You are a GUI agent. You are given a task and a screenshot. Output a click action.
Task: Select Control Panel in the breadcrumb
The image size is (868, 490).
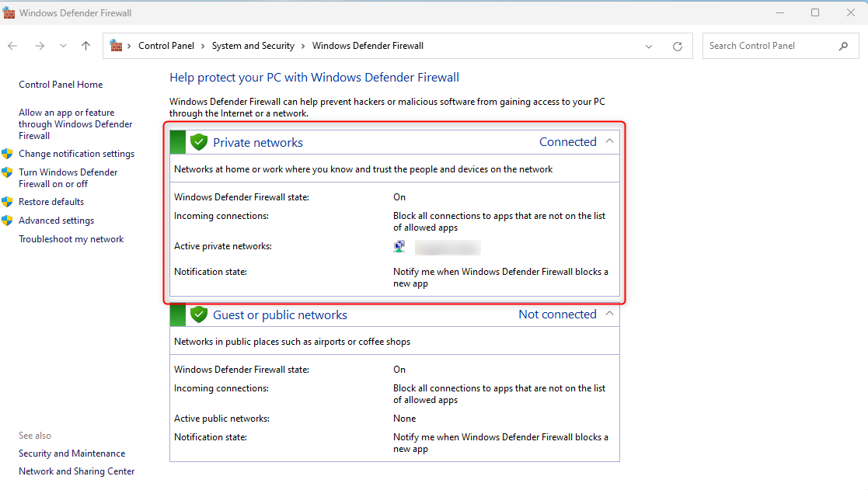[166, 46]
